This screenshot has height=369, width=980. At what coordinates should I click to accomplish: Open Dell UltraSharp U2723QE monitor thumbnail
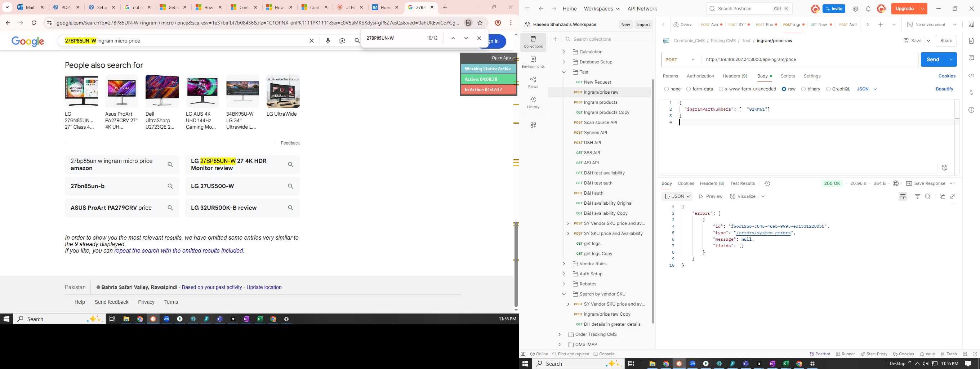pos(162,91)
